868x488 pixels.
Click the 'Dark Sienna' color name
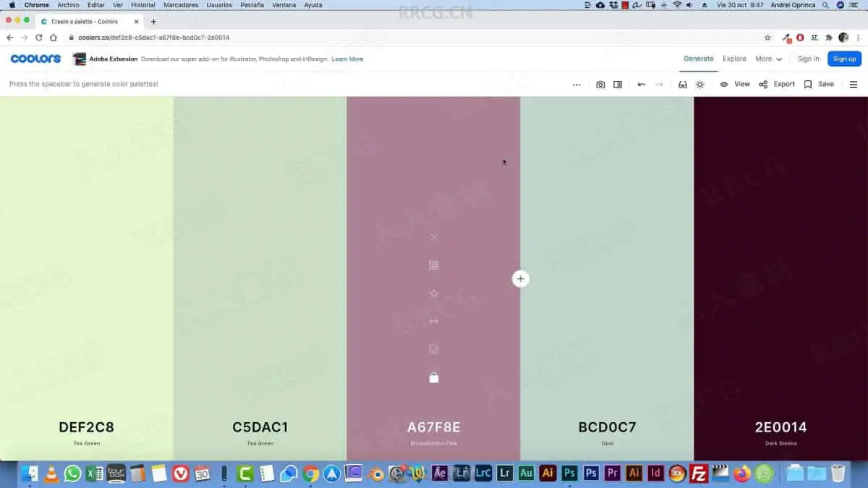point(781,443)
